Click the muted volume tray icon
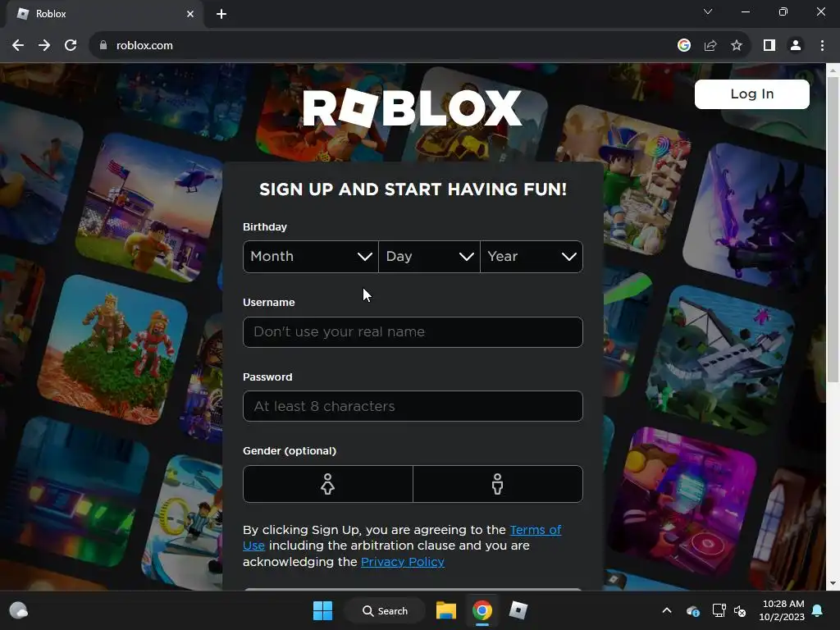Screen dimensions: 840x630 point(740,610)
